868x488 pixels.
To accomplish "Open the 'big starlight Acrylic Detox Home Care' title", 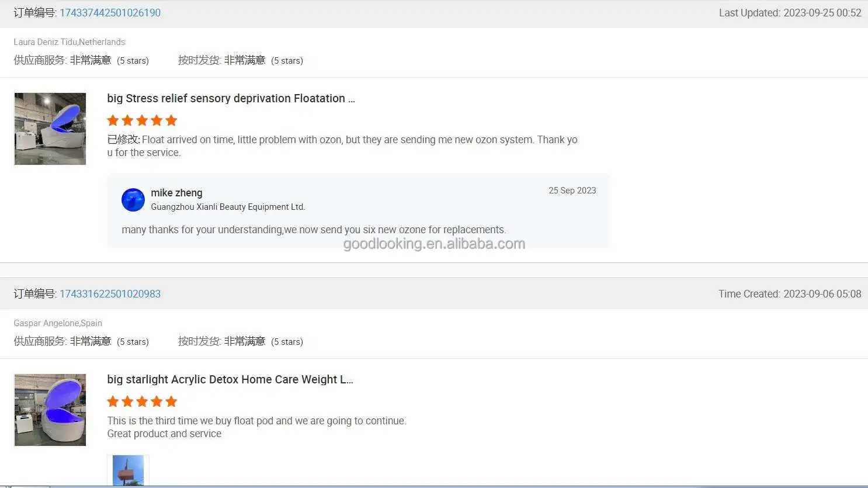I will tap(230, 380).
